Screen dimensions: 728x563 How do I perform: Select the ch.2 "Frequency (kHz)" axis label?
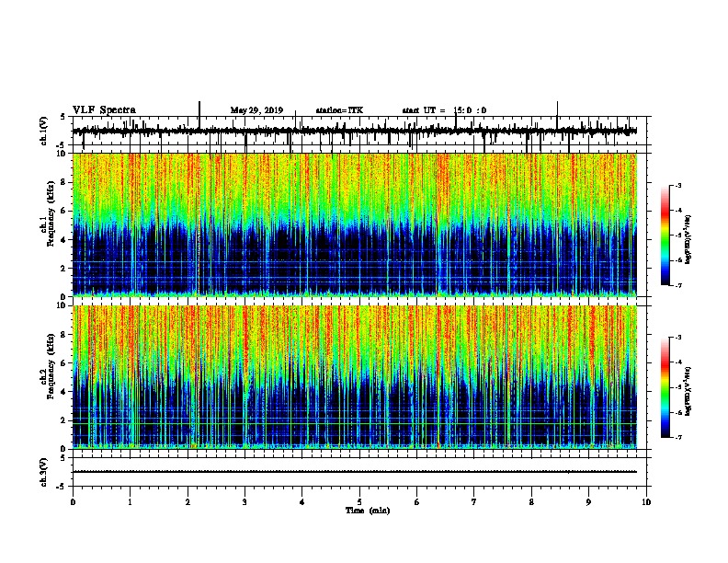point(51,366)
